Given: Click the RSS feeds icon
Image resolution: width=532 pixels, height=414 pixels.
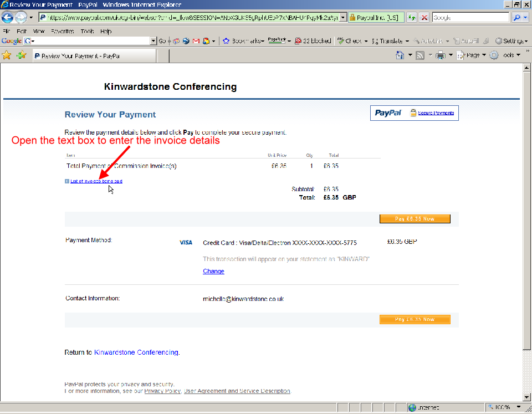Looking at the screenshot, I should pos(420,55).
